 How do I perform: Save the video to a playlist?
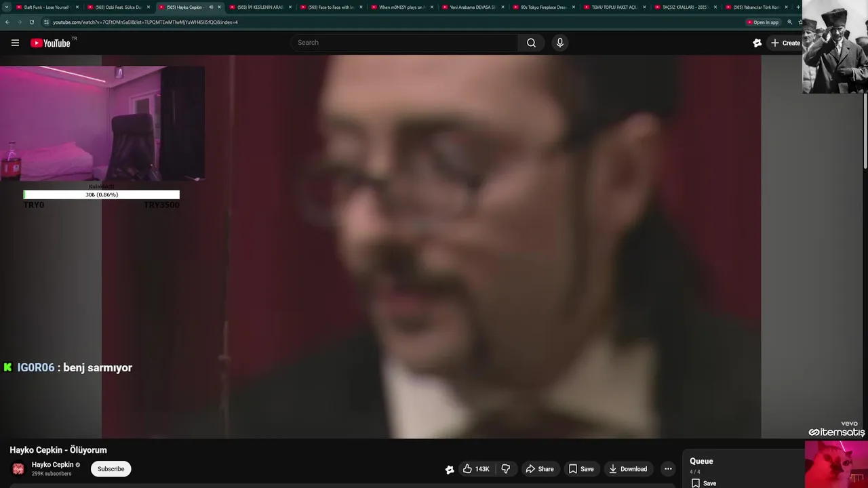[581, 469]
